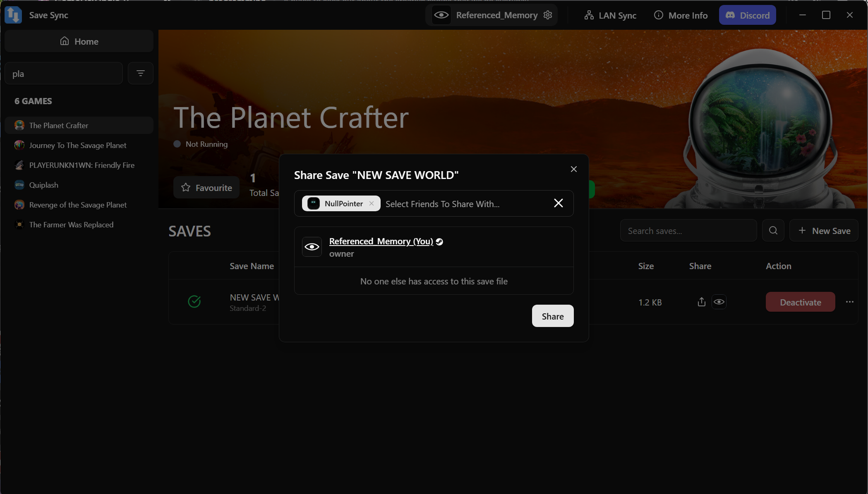
Task: Click the owner eye avatar in dialog
Action: coord(312,247)
